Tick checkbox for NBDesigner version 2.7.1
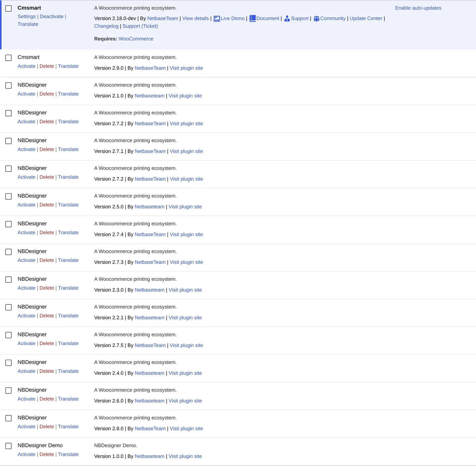 pyautogui.click(x=9, y=141)
